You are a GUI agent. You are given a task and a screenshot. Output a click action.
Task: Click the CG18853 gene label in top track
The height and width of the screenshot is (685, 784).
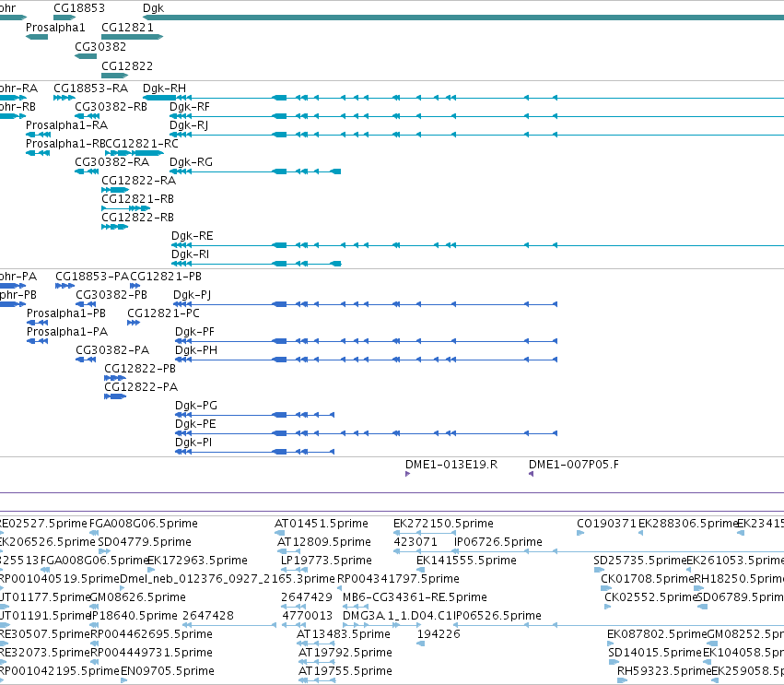tap(79, 8)
